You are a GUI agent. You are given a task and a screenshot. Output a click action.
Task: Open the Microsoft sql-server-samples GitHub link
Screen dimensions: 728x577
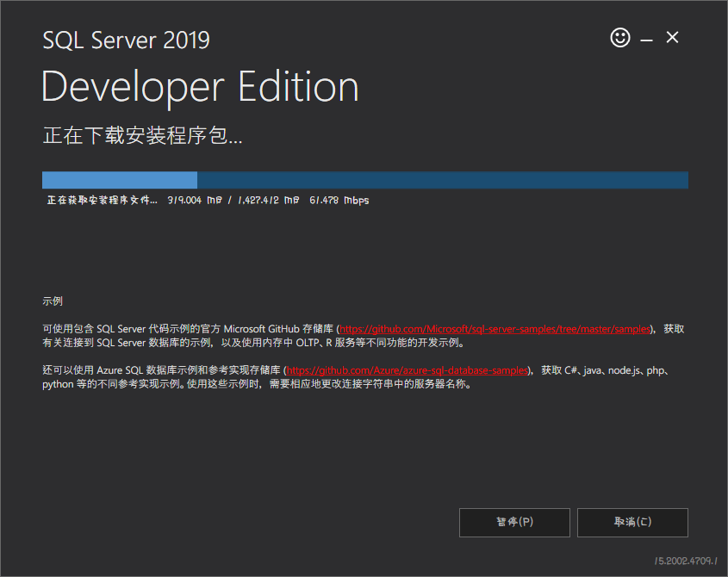(x=495, y=329)
